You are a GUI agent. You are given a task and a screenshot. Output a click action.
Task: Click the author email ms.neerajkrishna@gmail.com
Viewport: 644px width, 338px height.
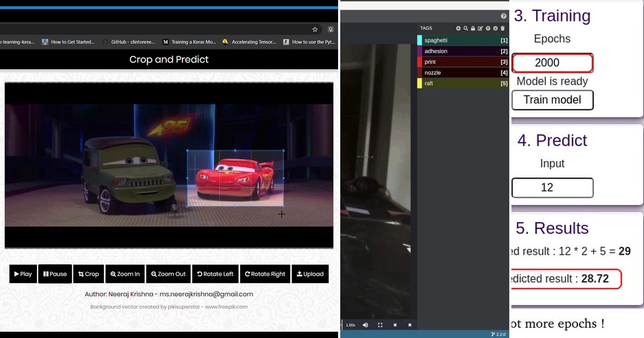pyautogui.click(x=206, y=294)
